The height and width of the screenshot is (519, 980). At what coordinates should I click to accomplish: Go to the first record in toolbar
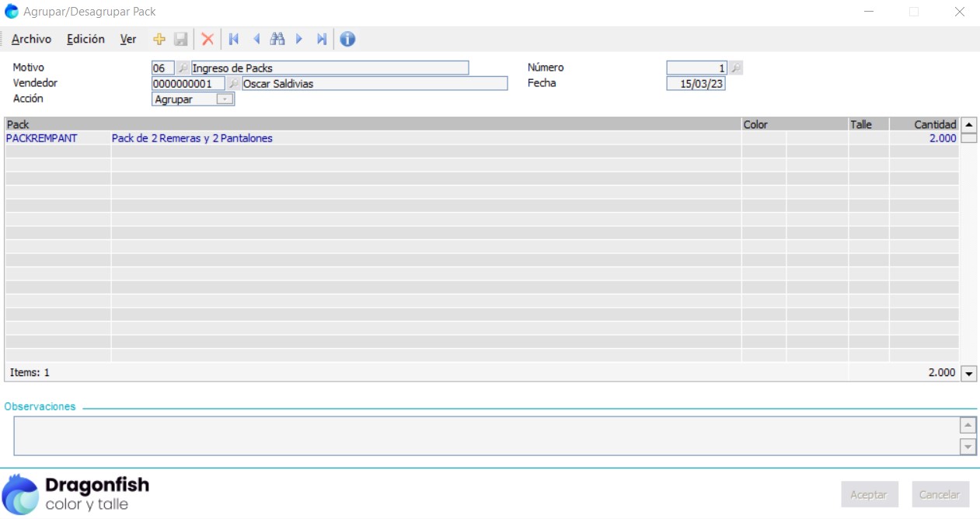233,39
